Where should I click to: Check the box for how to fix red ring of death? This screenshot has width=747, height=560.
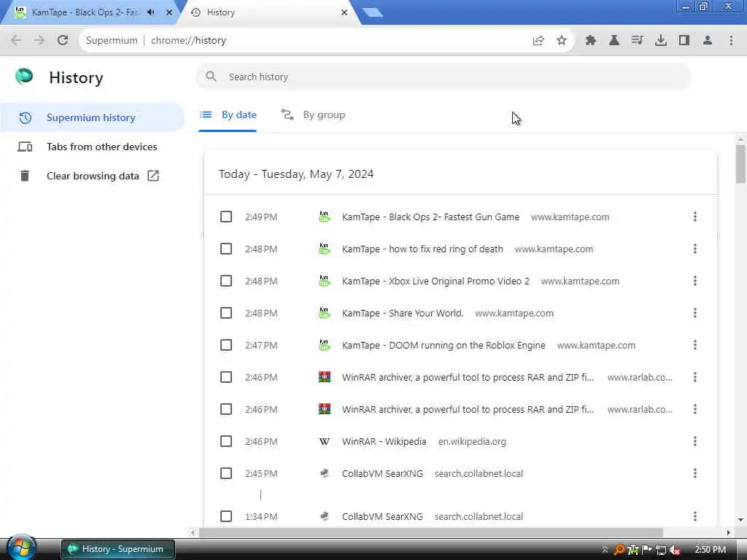pos(226,249)
